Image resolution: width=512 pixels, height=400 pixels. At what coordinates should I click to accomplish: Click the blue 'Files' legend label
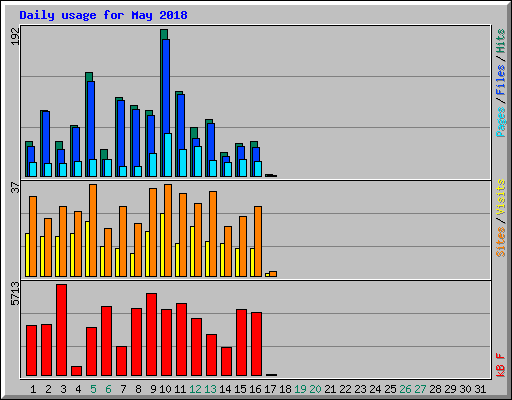click(x=500, y=79)
